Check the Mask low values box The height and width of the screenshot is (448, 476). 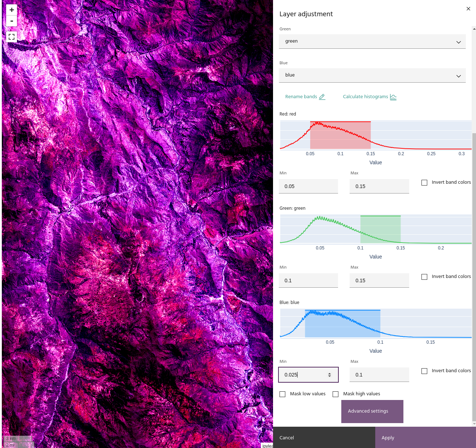click(282, 394)
